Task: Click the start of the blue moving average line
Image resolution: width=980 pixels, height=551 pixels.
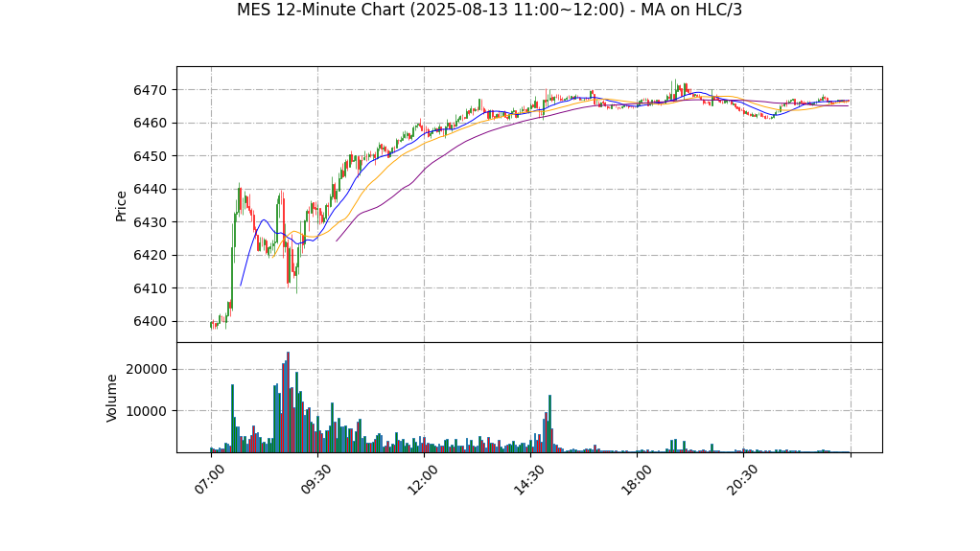Action: coord(241,286)
